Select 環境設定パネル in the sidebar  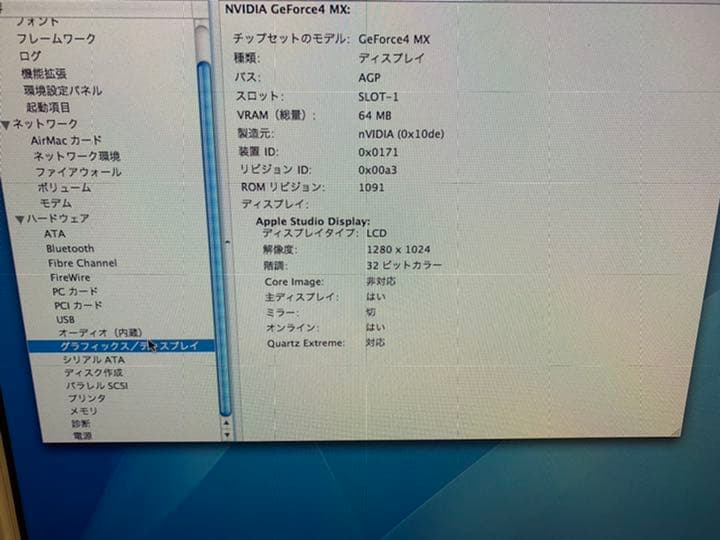[63, 90]
